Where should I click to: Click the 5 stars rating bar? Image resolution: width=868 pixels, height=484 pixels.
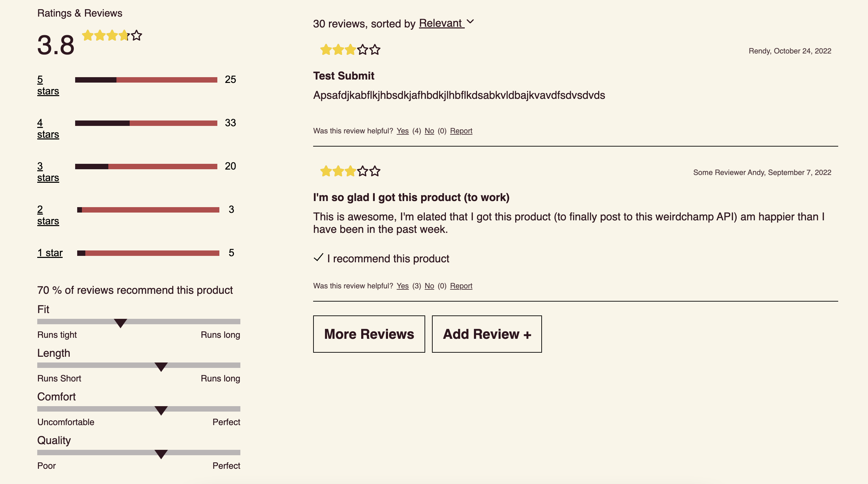(146, 80)
